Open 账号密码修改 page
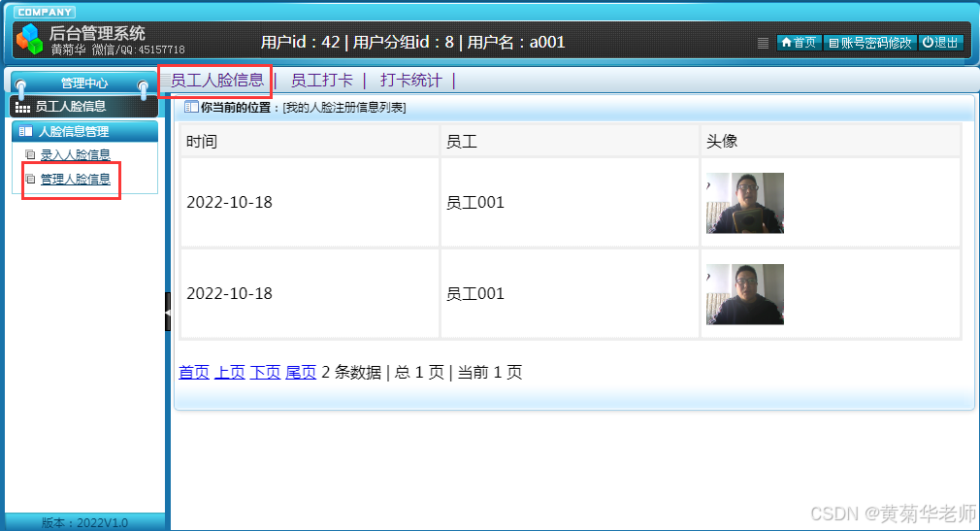The width and height of the screenshot is (980, 531). point(870,43)
